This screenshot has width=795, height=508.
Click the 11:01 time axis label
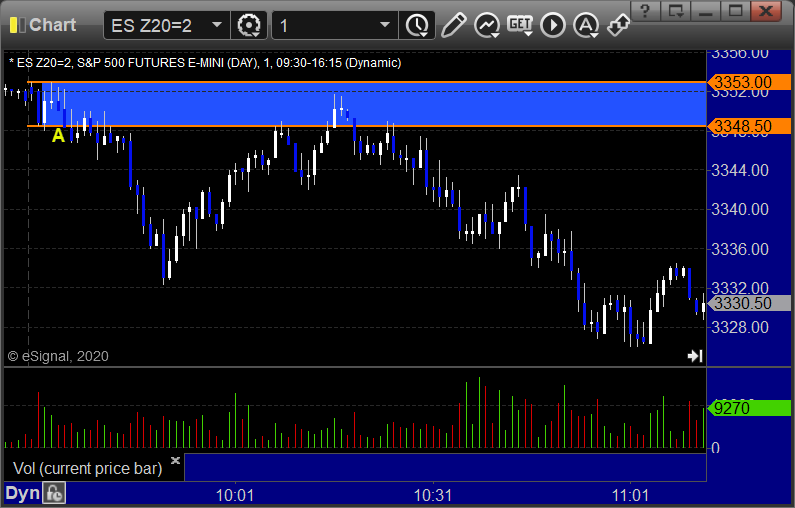tap(630, 495)
